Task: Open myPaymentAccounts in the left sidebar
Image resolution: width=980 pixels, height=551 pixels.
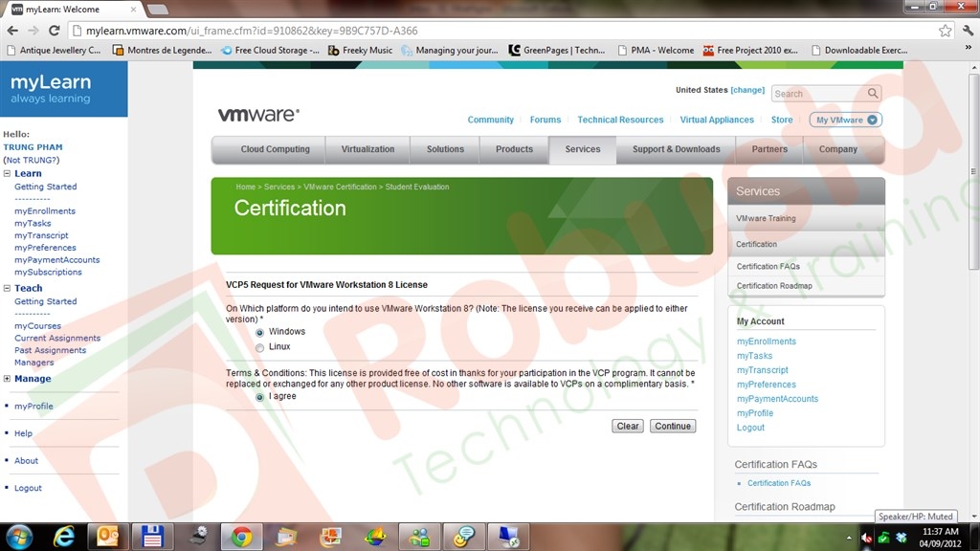Action: click(56, 260)
